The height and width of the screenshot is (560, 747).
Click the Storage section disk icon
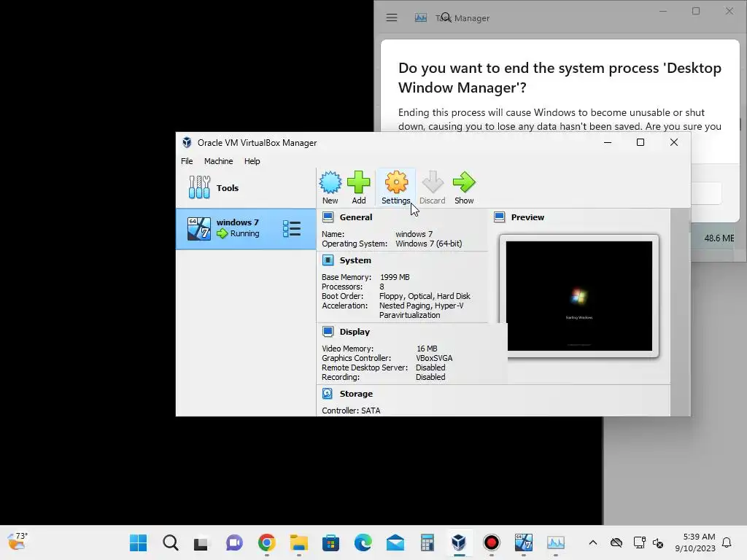pos(328,393)
